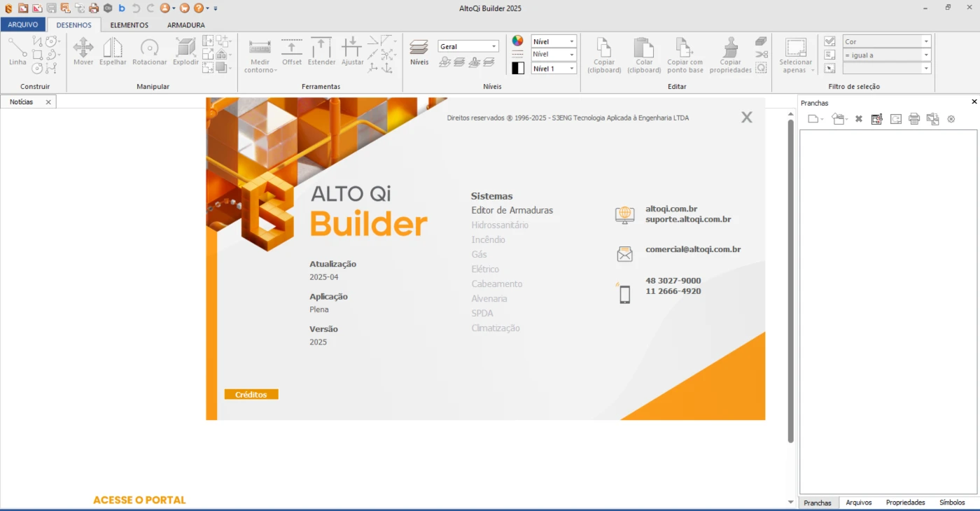Click the refresh sheet icon in Pranchas

[896, 119]
